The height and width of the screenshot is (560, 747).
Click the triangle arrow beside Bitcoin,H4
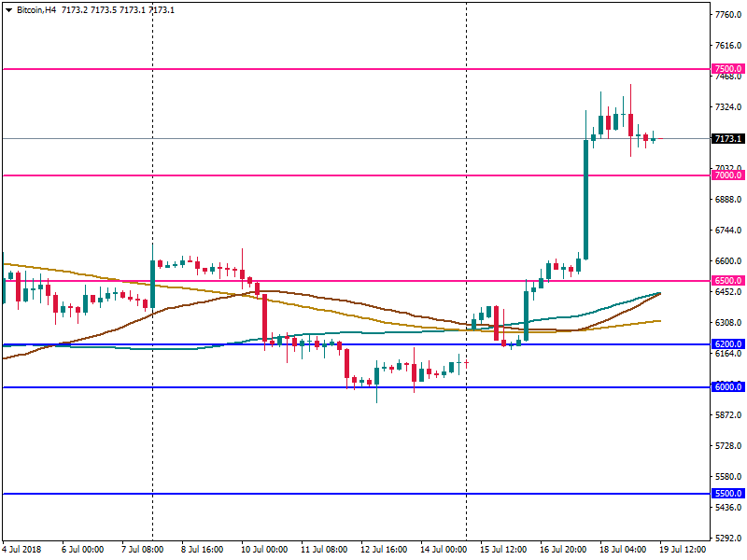pyautogui.click(x=8, y=9)
